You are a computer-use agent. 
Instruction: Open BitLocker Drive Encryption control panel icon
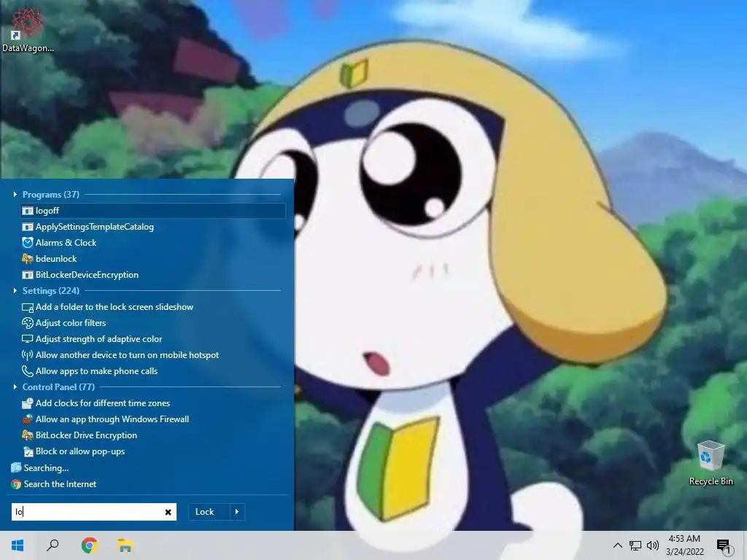[28, 435]
